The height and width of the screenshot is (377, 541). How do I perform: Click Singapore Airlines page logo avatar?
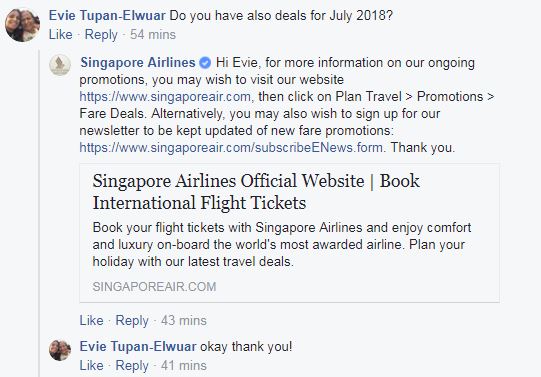[x=60, y=65]
